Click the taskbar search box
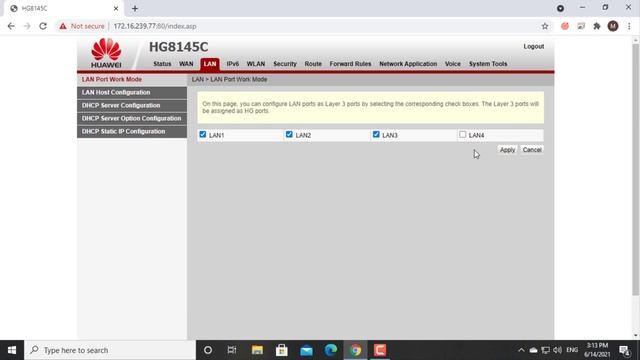Viewport: 640px width, 360px height. click(110, 350)
